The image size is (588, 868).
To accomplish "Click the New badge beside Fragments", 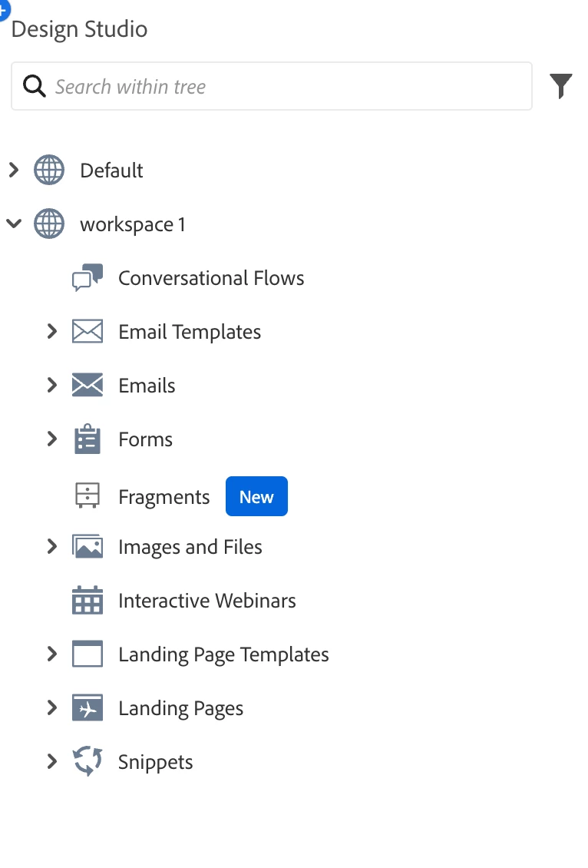I will click(x=256, y=496).
